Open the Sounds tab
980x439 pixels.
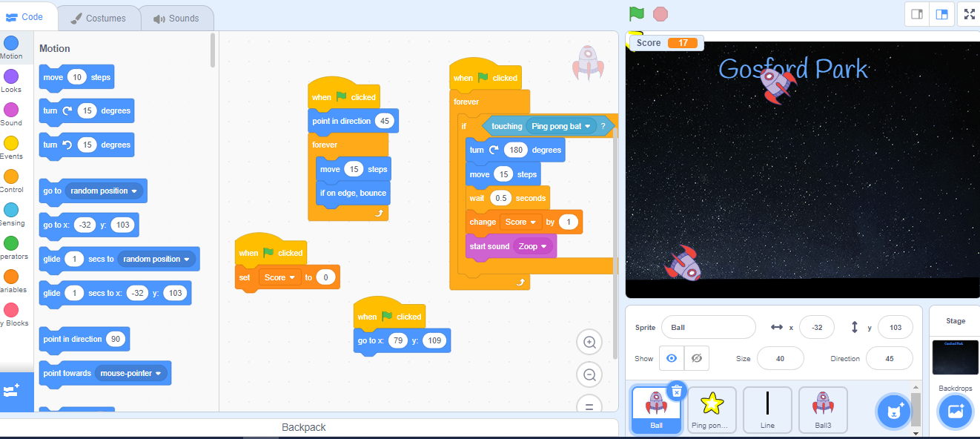click(176, 19)
